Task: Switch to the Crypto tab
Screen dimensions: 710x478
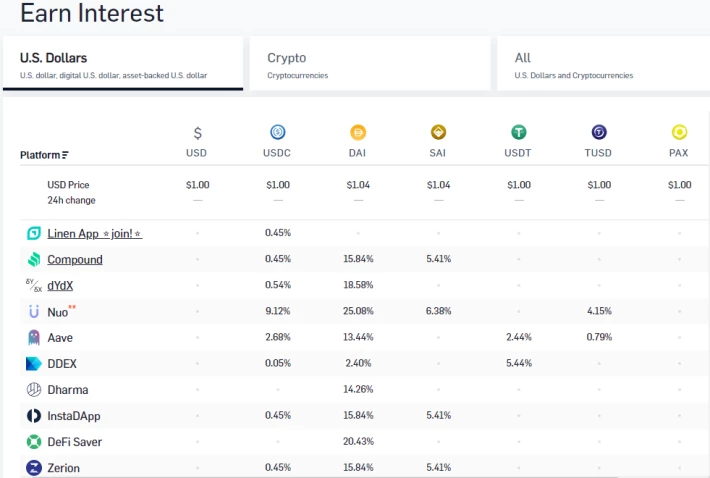Action: 370,63
